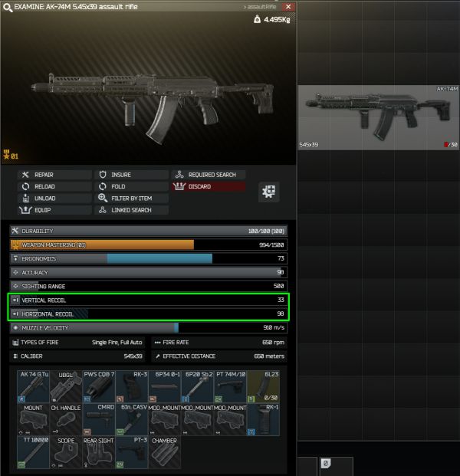The height and width of the screenshot is (476, 460).
Task: Click the Weapon Mastering progress bar
Action: click(x=149, y=245)
